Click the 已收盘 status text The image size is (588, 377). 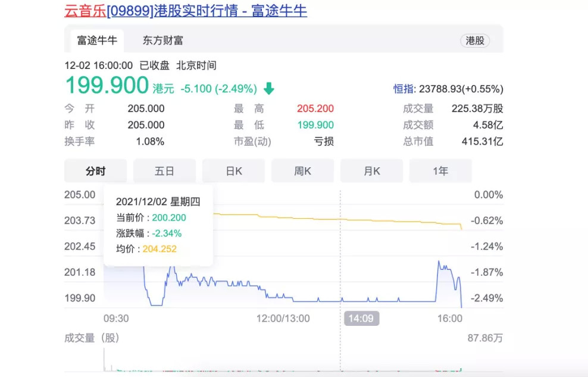[x=155, y=65]
